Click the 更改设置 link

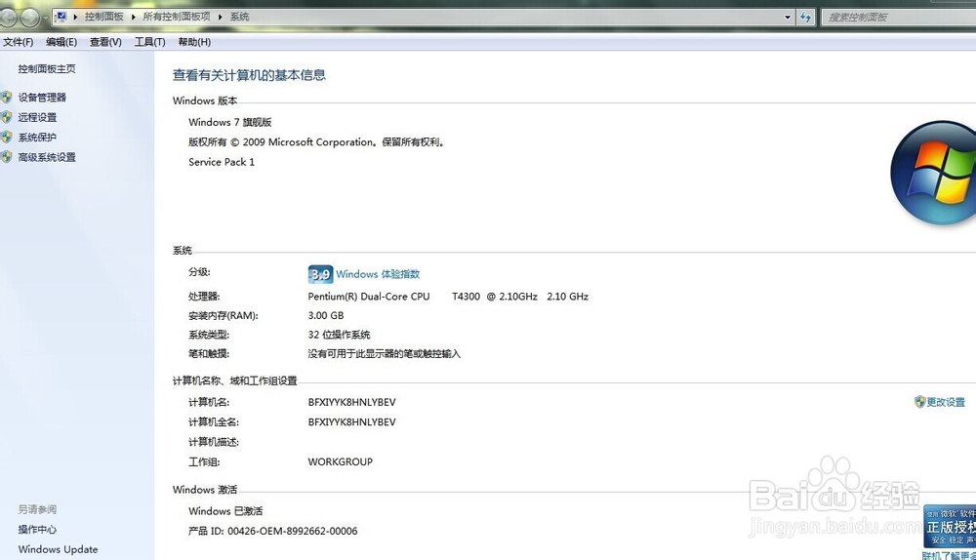pos(946,402)
